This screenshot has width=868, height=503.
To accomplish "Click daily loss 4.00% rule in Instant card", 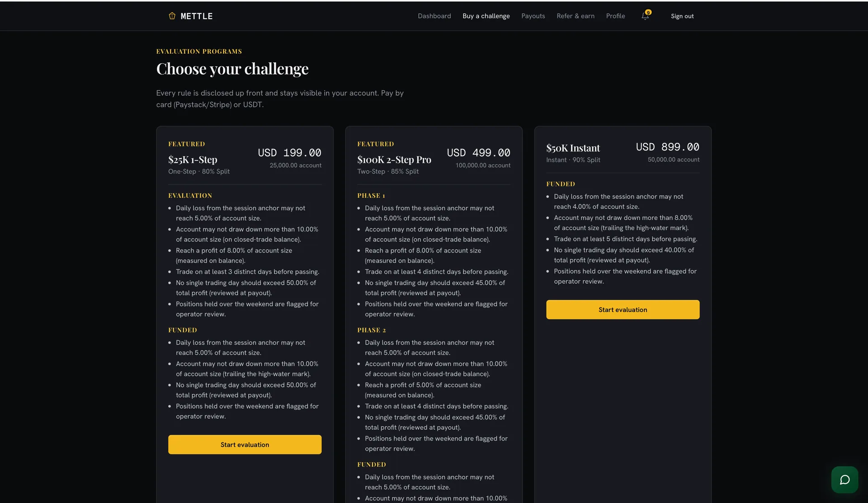I will coord(618,202).
